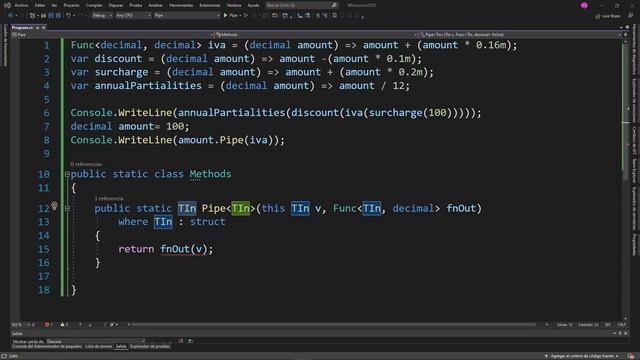The width and height of the screenshot is (640, 360).
Task: Click the feedback icon beside Live Share
Action: [x=631, y=16]
